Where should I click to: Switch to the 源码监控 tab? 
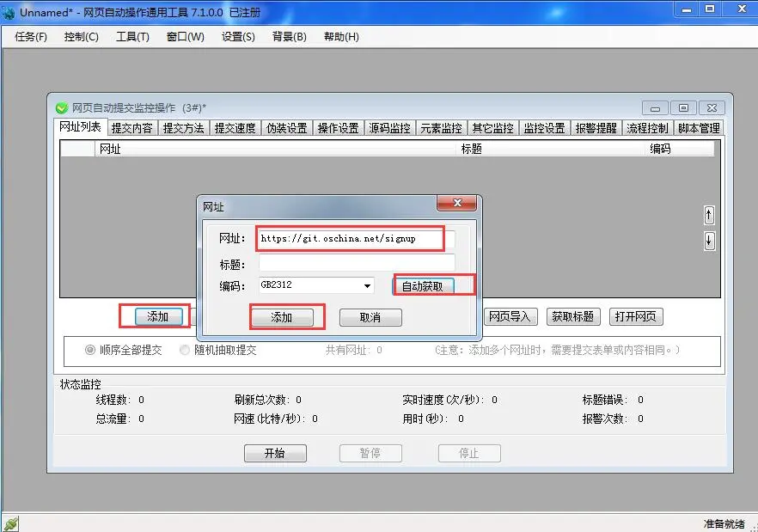pos(389,128)
